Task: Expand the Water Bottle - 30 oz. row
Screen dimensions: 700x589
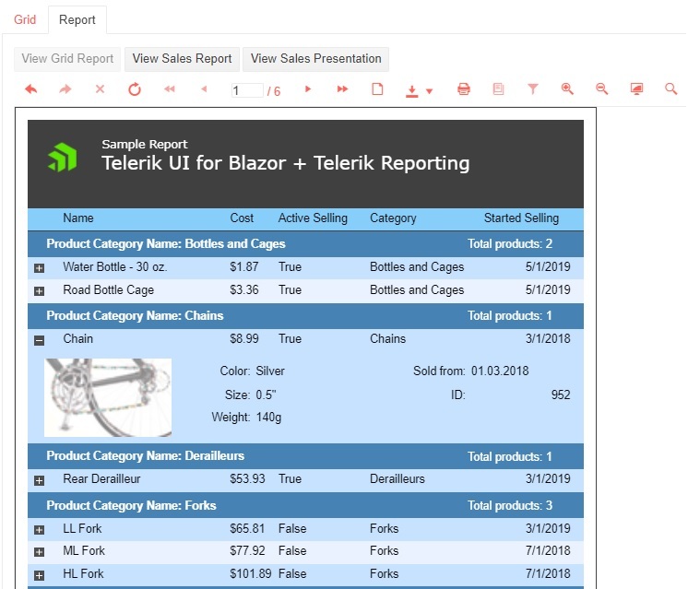Action: [x=40, y=268]
